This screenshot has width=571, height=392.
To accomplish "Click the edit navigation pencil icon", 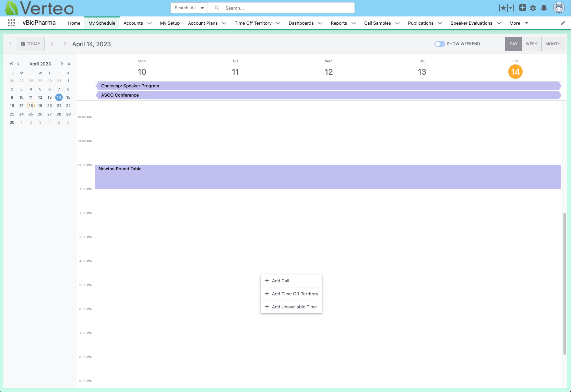I will (x=563, y=23).
